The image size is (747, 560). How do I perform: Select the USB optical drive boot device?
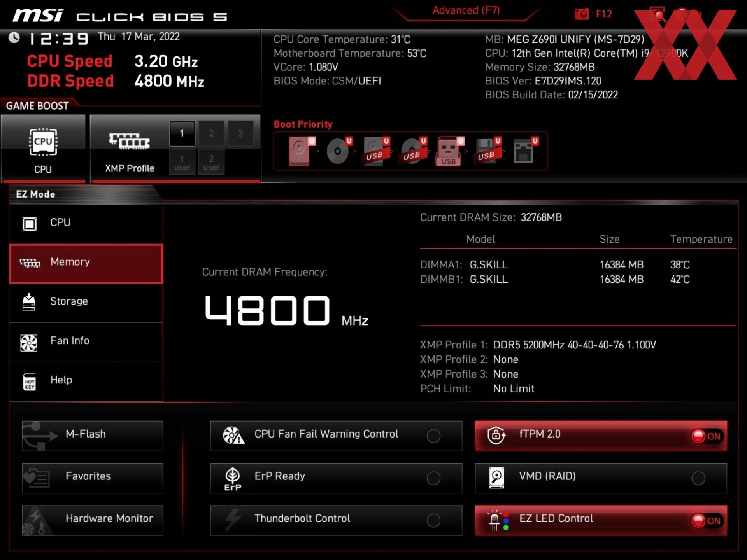(413, 151)
